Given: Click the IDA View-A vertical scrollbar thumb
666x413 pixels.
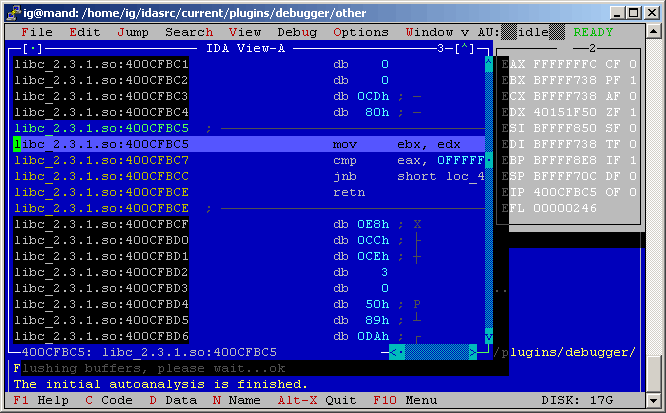Looking at the screenshot, I should [x=488, y=160].
